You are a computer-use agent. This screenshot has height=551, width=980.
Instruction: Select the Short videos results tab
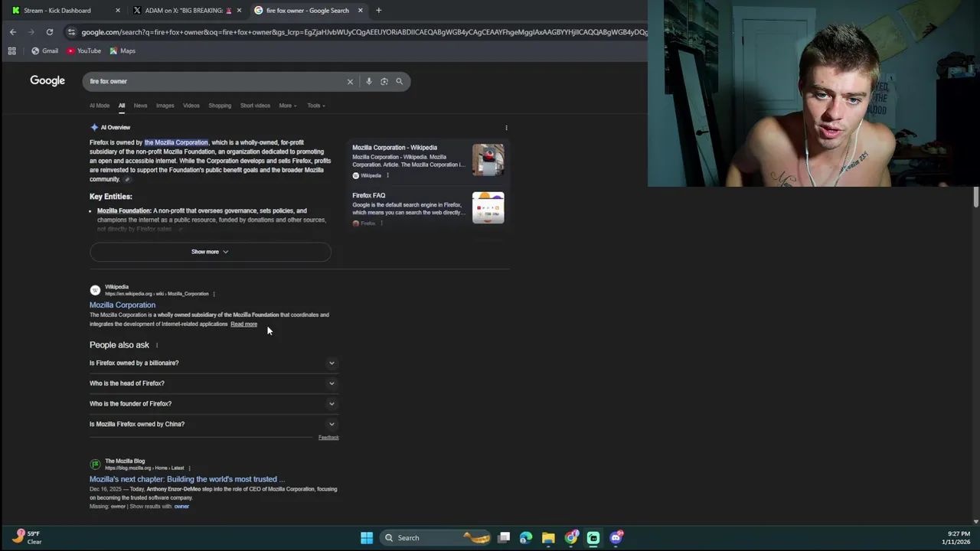[x=255, y=106]
